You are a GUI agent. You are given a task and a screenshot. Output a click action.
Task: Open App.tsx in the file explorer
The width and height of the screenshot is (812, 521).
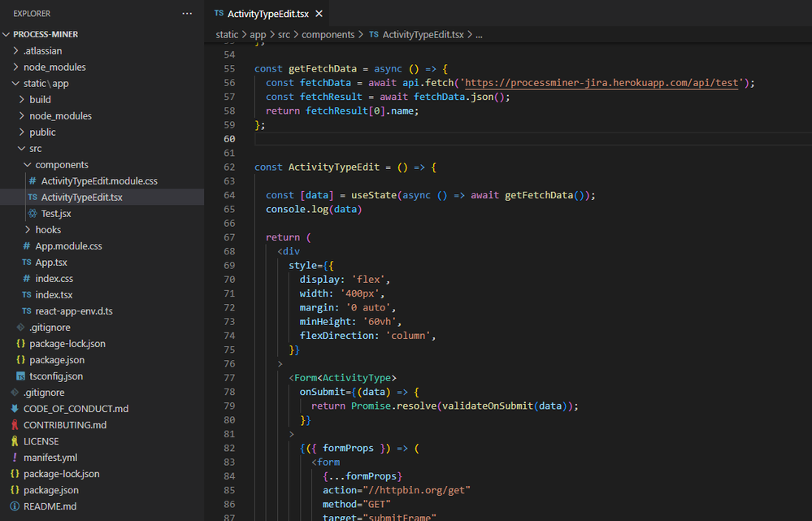pos(51,263)
